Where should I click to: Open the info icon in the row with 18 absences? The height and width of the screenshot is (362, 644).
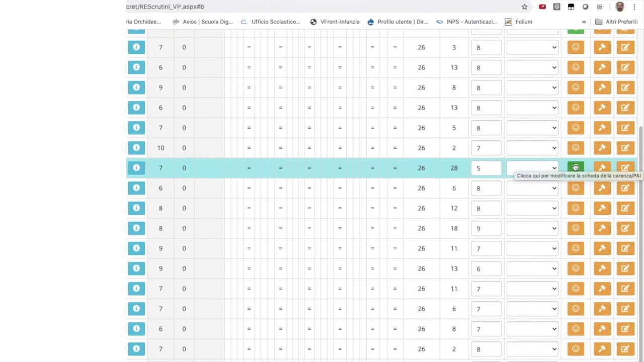(x=136, y=228)
